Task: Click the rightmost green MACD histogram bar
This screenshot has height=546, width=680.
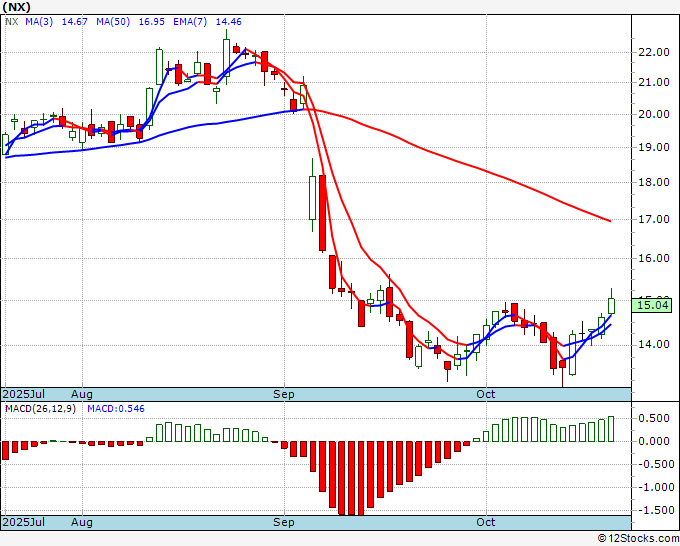Action: [x=611, y=429]
